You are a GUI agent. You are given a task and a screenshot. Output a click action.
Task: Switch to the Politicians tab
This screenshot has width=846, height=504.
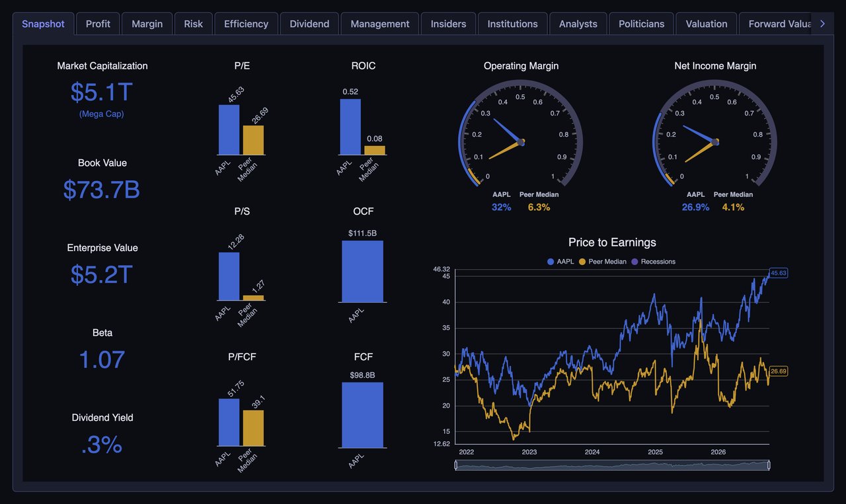pyautogui.click(x=641, y=24)
